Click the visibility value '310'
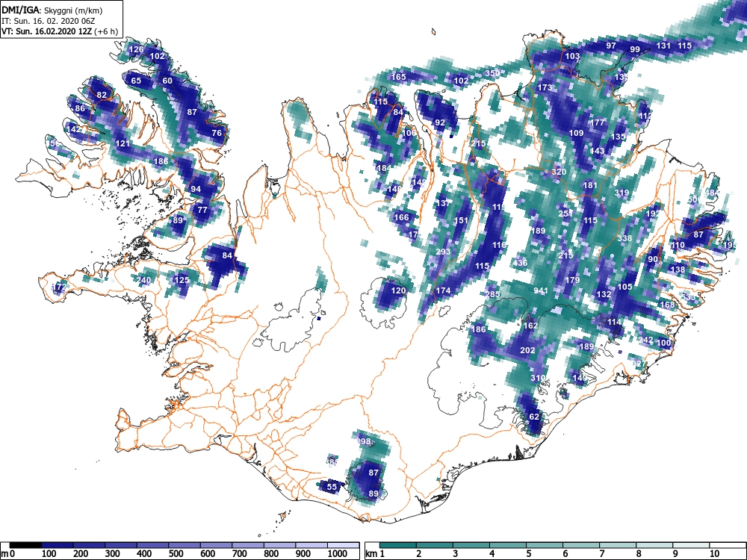 (538, 378)
